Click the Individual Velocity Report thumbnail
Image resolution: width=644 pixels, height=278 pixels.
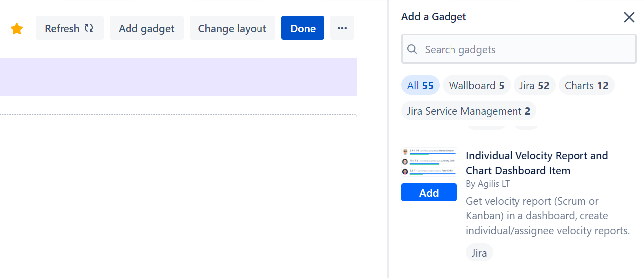429,162
